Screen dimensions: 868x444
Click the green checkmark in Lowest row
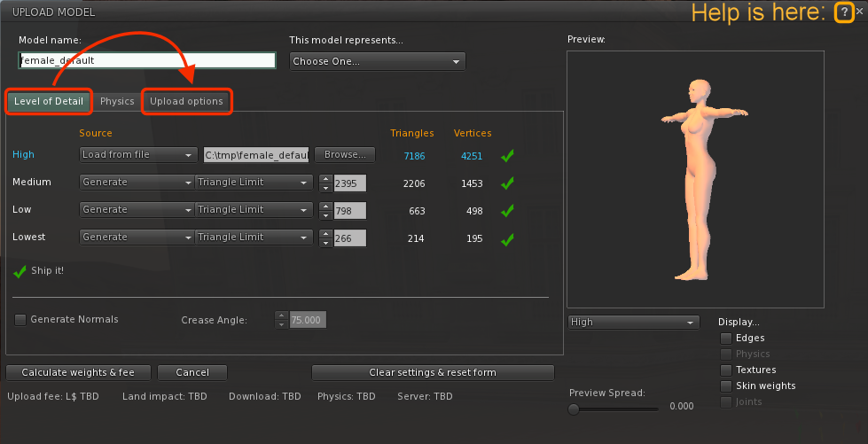point(506,239)
